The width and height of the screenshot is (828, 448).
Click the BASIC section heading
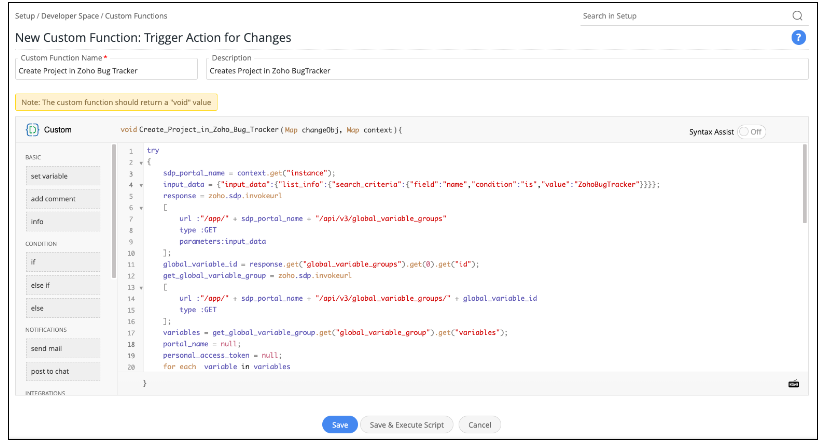pos(33,157)
